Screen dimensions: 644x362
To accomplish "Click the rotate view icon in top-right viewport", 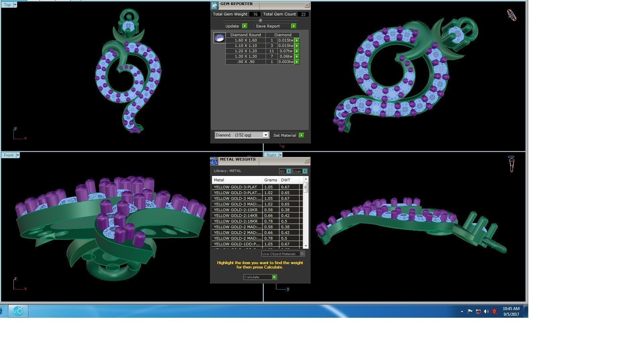I will pyautogui.click(x=511, y=15).
